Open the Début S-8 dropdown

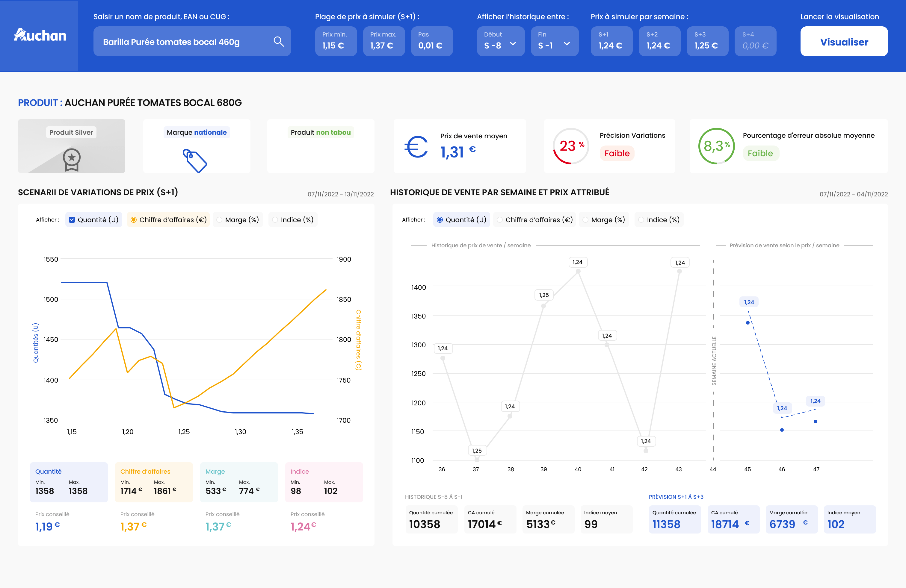(501, 41)
